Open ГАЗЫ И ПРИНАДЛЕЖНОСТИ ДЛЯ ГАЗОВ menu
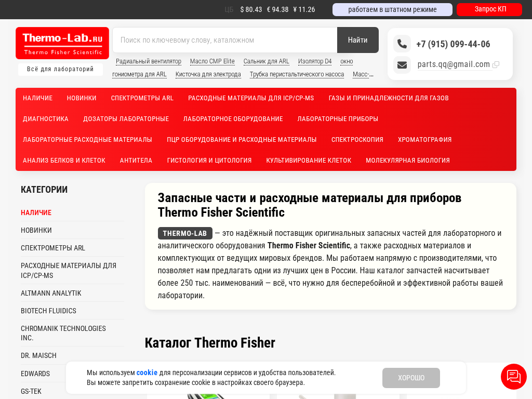Viewport: 532px width, 399px height. point(389,98)
